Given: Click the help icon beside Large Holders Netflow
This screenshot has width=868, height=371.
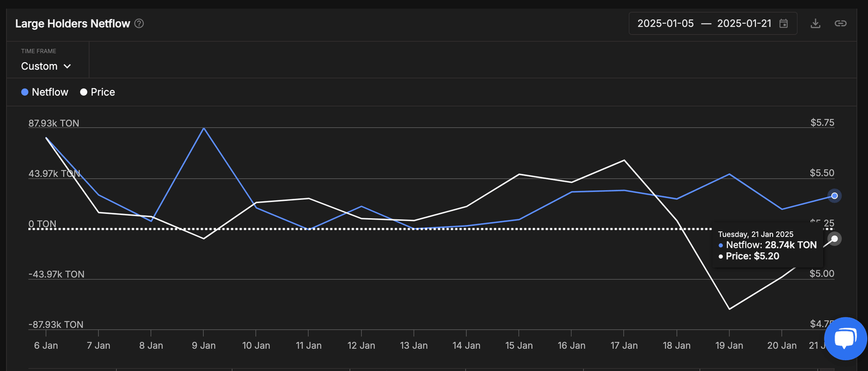Looking at the screenshot, I should (x=139, y=24).
